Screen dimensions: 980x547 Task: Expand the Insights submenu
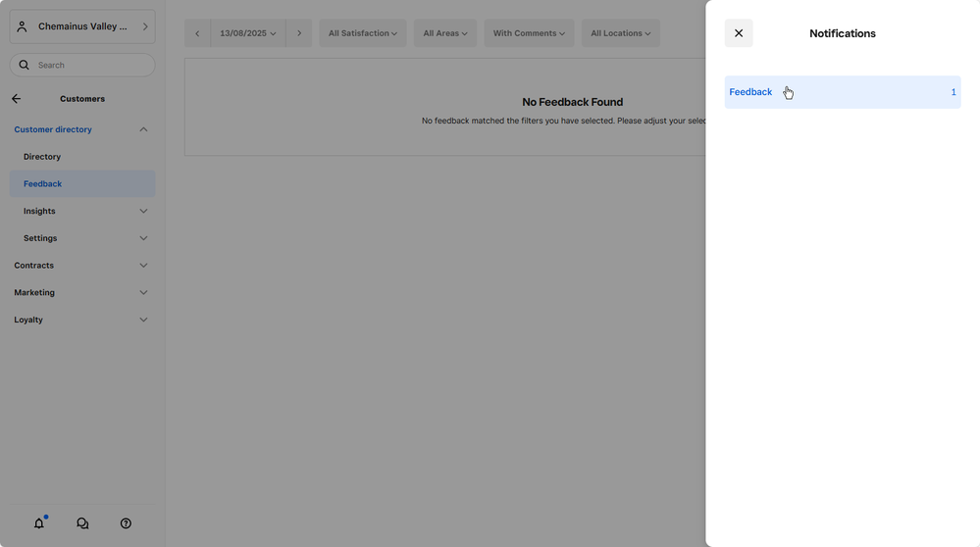coord(143,211)
